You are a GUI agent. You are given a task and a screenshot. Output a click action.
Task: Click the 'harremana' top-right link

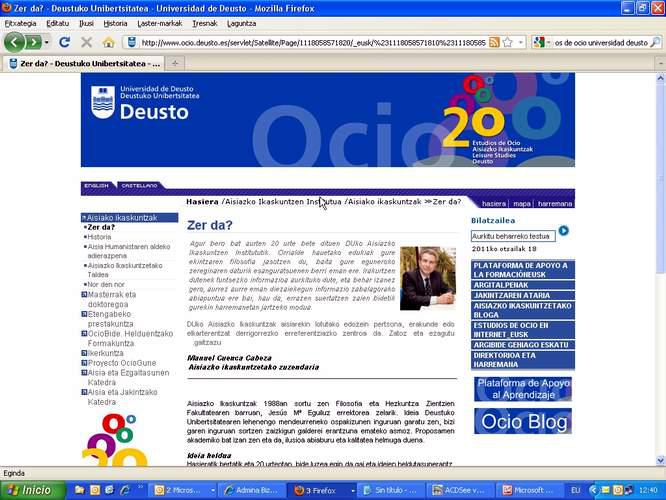[x=555, y=204]
